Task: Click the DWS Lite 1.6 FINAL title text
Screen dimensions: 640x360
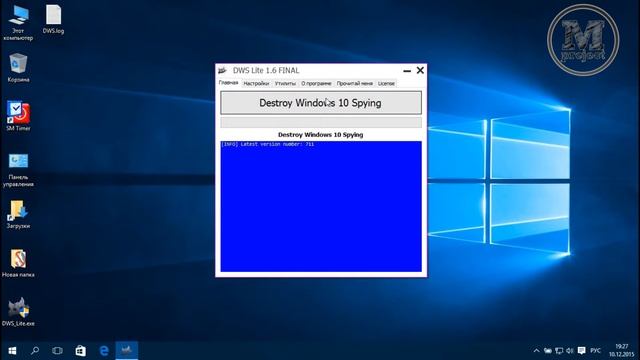Action: pos(266,70)
